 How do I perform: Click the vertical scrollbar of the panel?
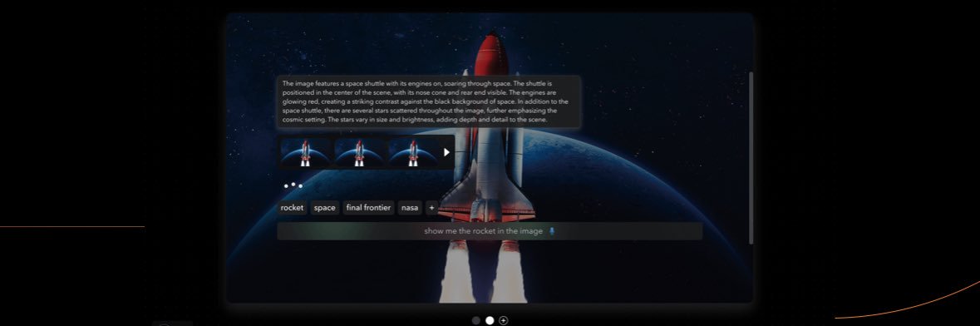(x=751, y=158)
